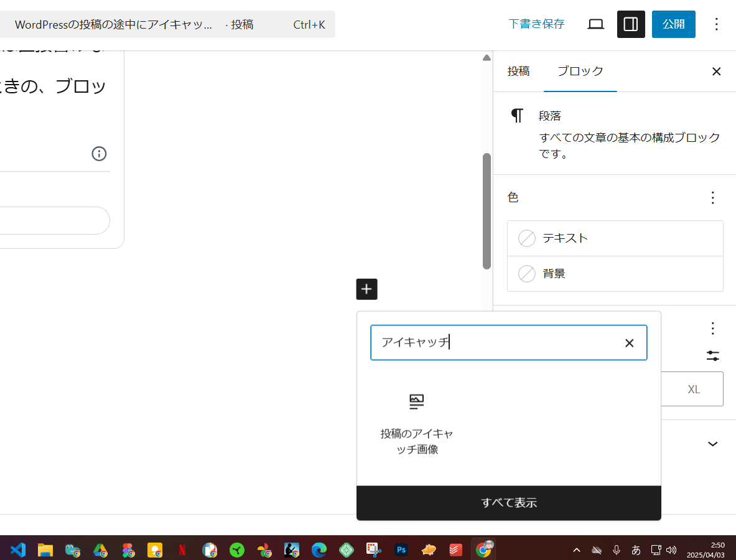The height and width of the screenshot is (560, 736).
Task: Switch to Chrome window in taskbar
Action: [x=483, y=549]
